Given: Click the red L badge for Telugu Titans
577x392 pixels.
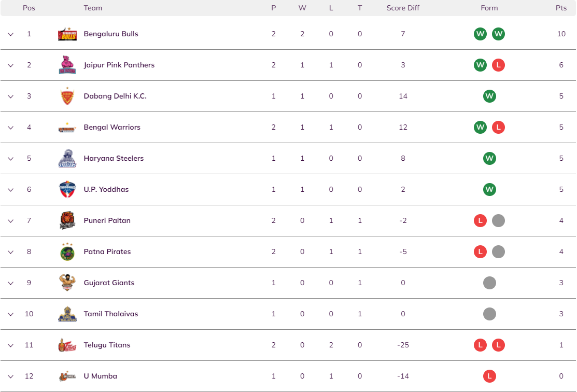Looking at the screenshot, I should pos(480,345).
